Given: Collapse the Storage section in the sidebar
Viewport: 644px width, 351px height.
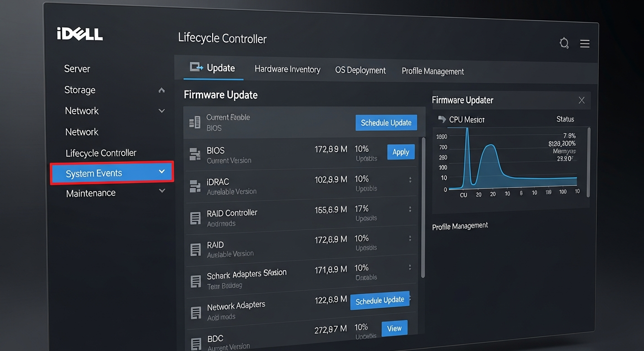Looking at the screenshot, I should pos(161,90).
